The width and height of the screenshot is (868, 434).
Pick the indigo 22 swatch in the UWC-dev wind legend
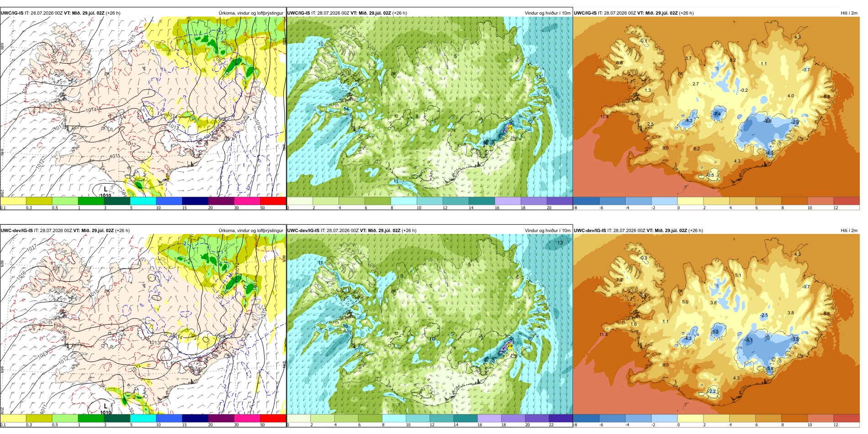[x=561, y=418]
